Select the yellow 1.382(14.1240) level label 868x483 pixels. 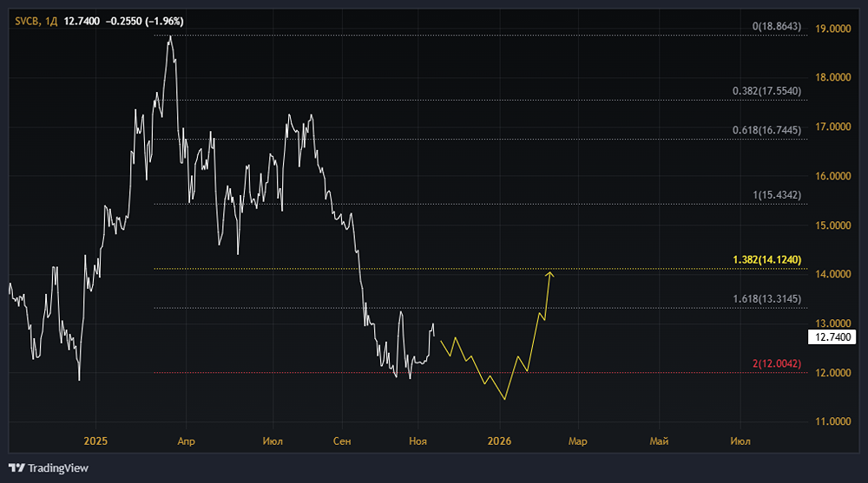coord(766,259)
